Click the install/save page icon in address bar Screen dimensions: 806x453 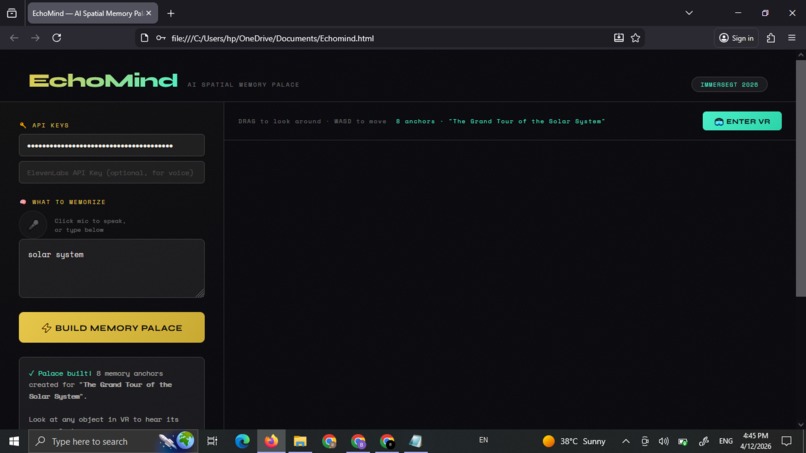click(x=618, y=38)
